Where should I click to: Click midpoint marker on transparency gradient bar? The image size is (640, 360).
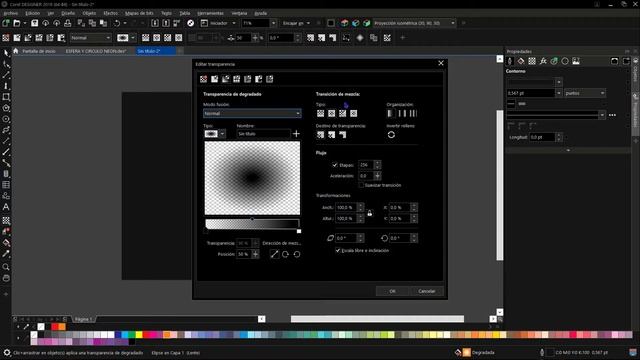coord(252,219)
